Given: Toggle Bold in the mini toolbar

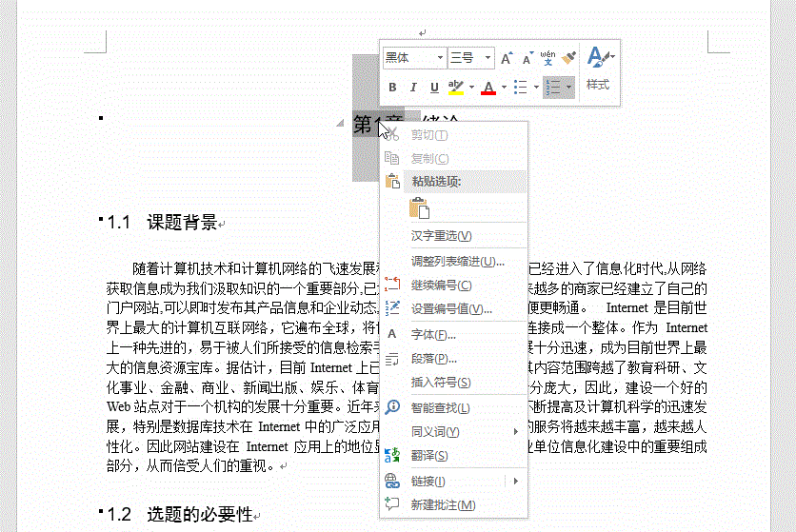Looking at the screenshot, I should [392, 88].
